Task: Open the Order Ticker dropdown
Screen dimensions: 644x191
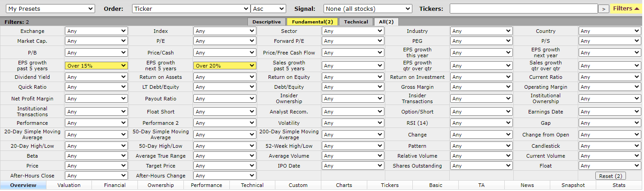Action: point(191,9)
